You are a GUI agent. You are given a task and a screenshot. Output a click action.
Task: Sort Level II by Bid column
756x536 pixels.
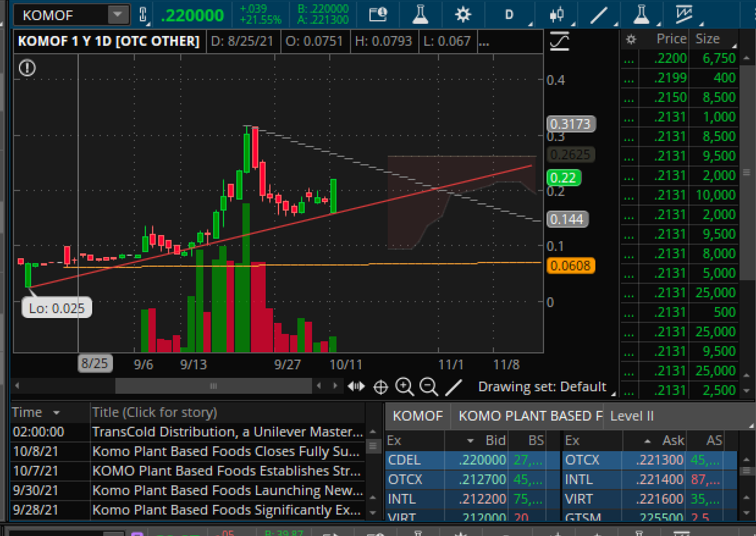click(487, 440)
